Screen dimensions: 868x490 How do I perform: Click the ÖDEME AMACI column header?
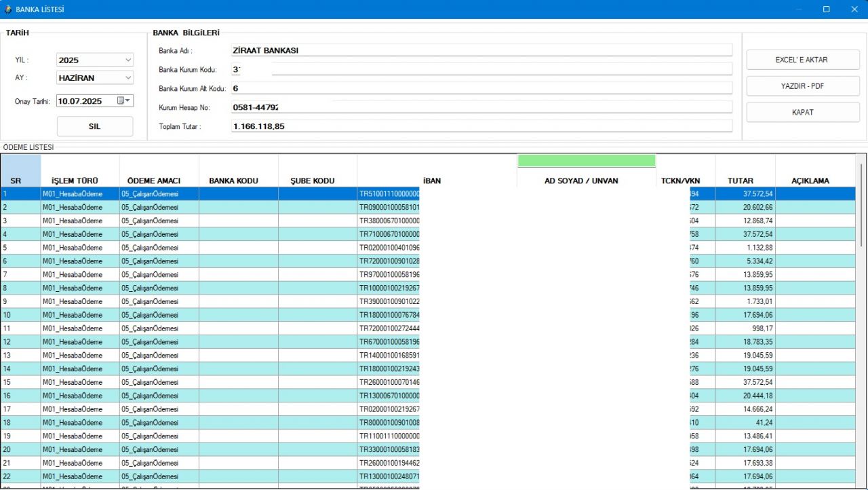[x=154, y=181]
